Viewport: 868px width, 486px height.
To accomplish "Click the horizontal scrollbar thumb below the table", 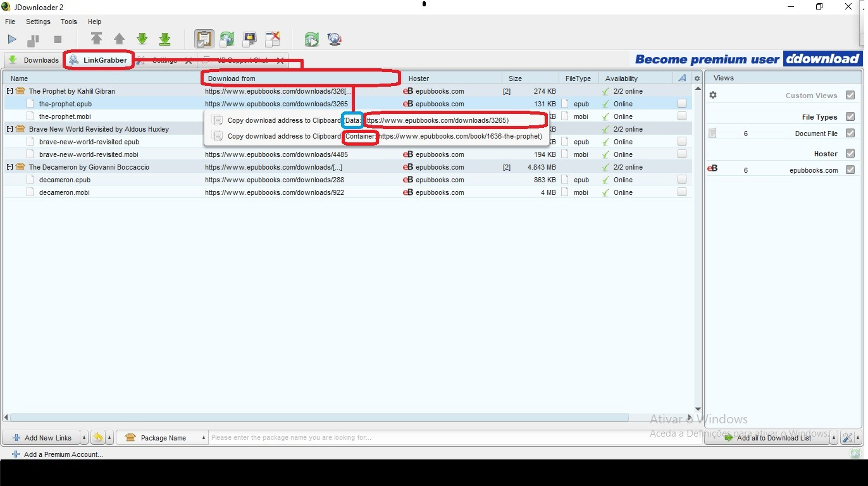I will tap(319, 418).
